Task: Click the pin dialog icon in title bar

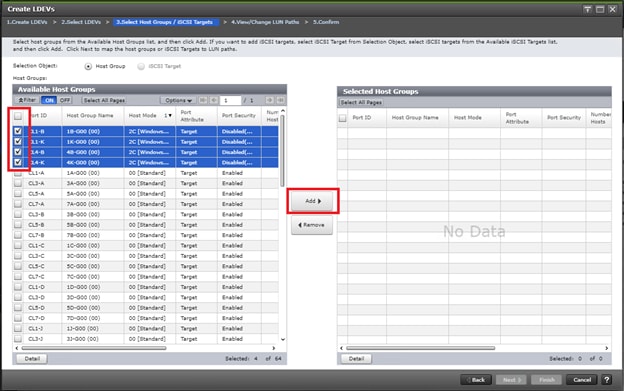Action: pyautogui.click(x=587, y=9)
